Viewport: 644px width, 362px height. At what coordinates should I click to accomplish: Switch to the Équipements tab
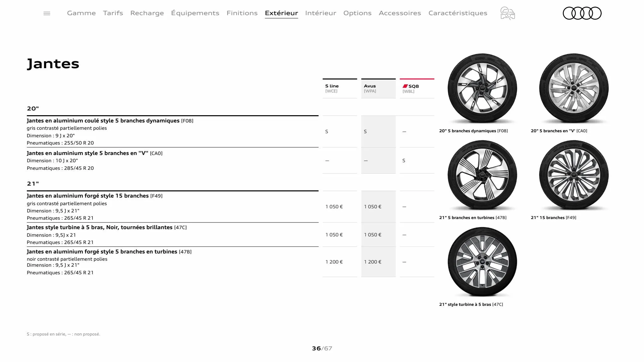point(195,13)
